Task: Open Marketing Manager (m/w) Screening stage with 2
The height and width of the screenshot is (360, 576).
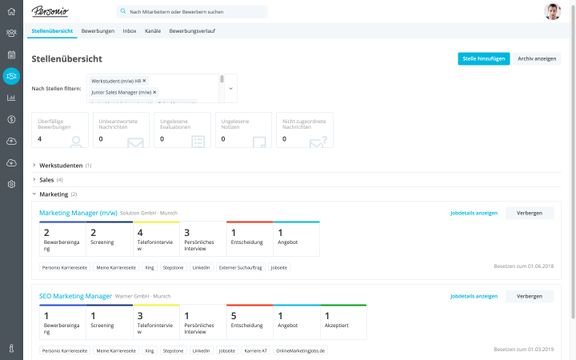Action: coord(109,239)
